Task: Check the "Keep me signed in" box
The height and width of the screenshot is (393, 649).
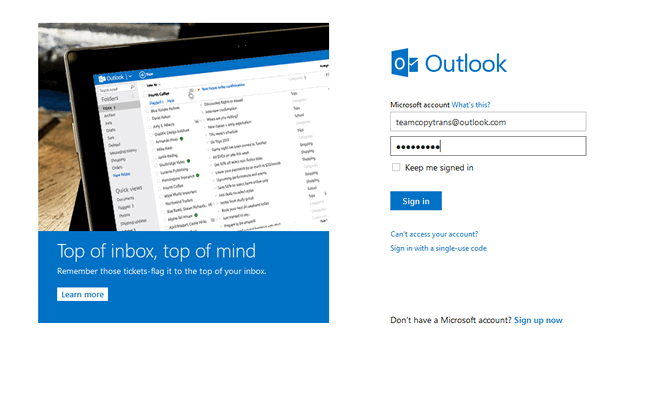Action: [x=396, y=167]
